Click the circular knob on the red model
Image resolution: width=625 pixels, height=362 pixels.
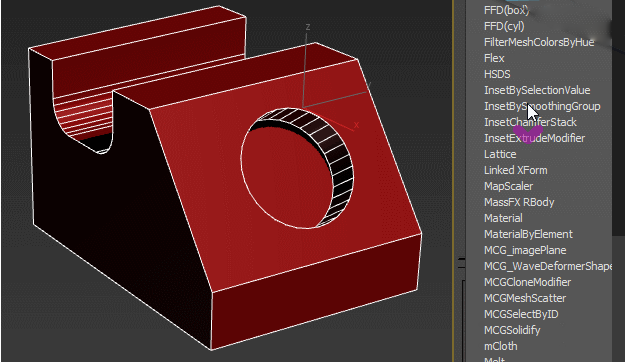click(297, 168)
